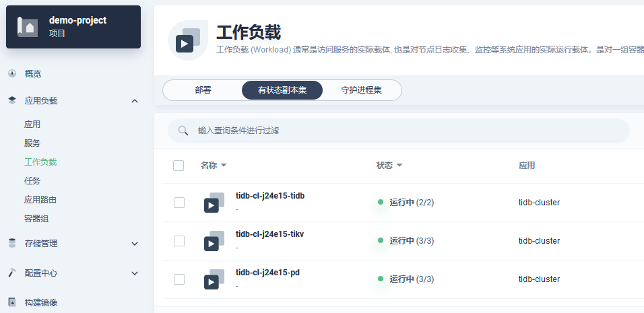Click the 应用负载 layers icon
Screen dimensions: 644x313
point(12,100)
